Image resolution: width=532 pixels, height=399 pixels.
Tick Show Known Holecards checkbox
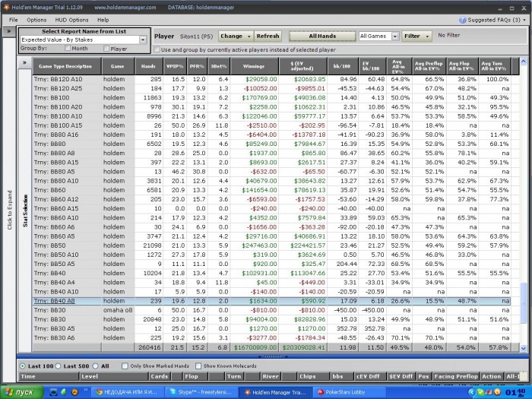[198, 366]
